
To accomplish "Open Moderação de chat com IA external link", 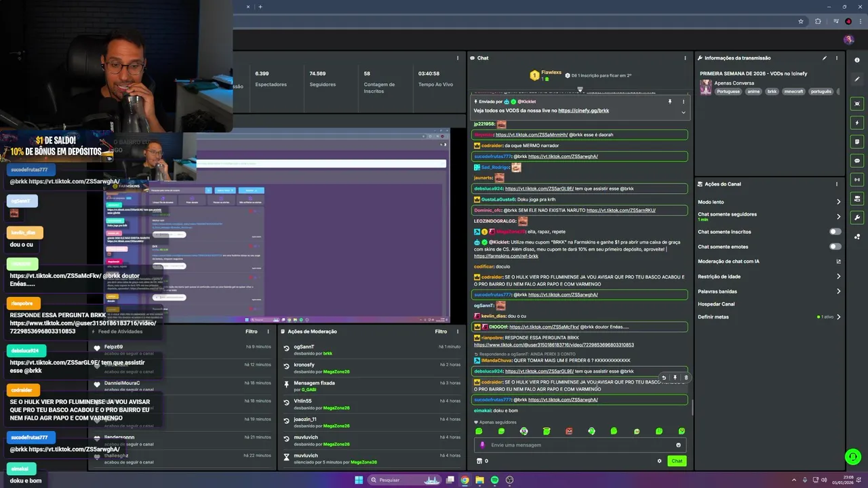I will click(x=838, y=262).
